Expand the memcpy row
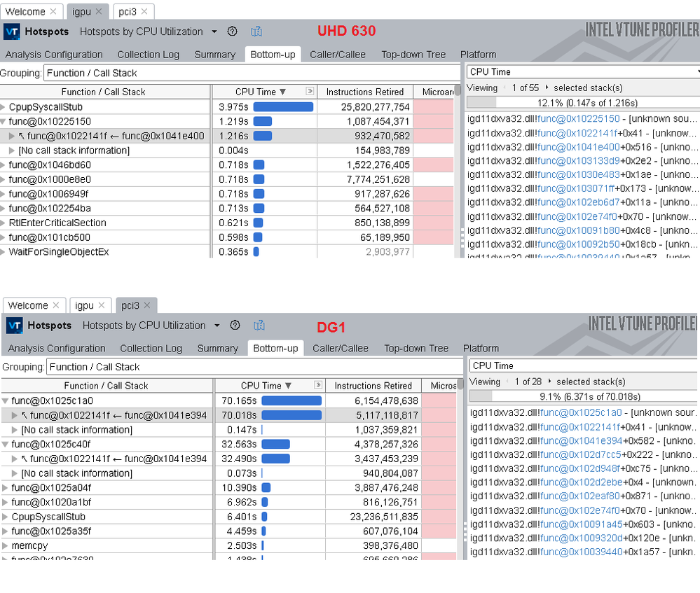This screenshot has height=593, width=700. tap(6, 545)
